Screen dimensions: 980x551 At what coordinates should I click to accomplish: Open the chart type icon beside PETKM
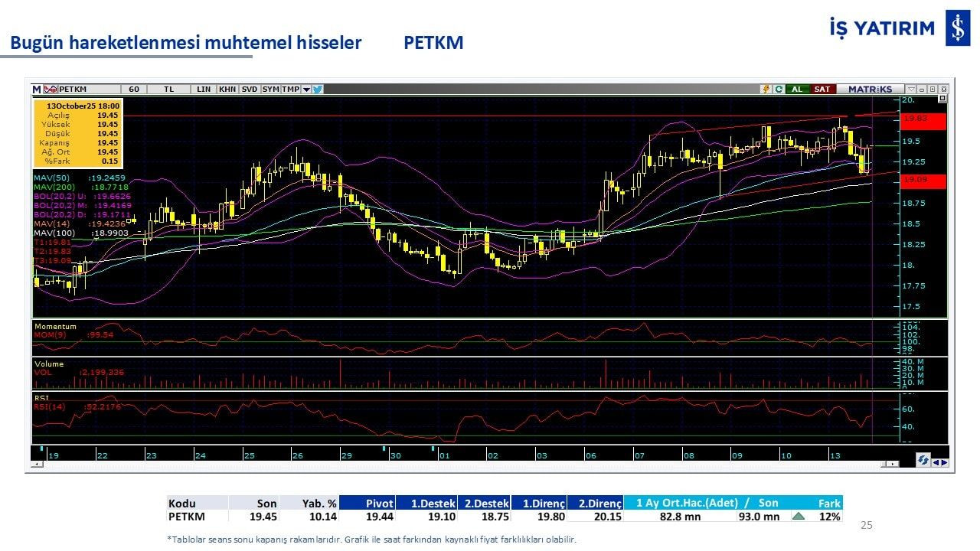point(51,90)
